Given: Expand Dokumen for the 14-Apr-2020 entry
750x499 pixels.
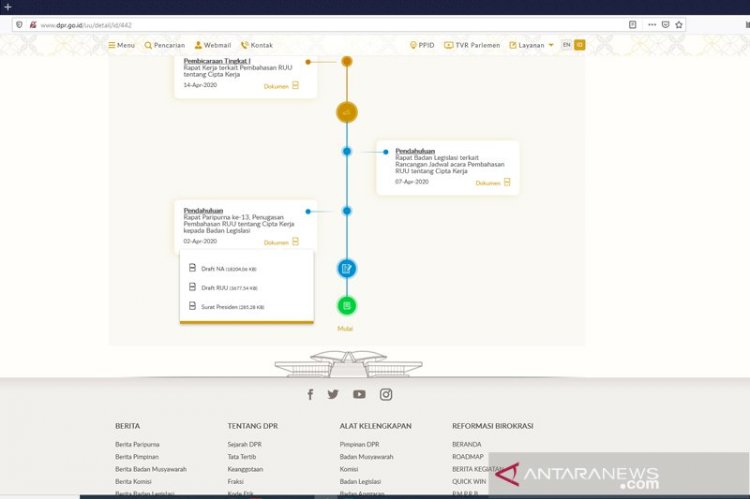Looking at the screenshot, I should [281, 86].
